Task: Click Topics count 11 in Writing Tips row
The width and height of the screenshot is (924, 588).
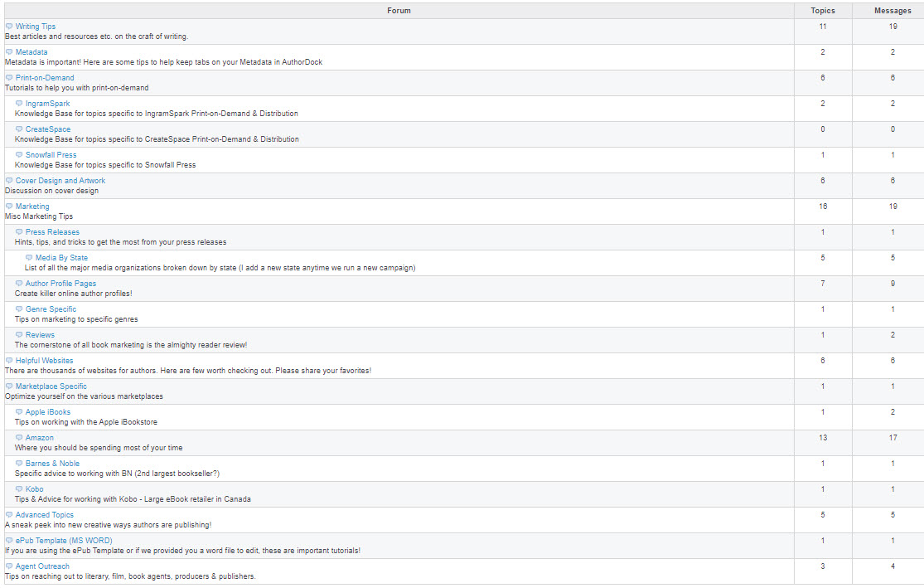Action: pos(823,27)
